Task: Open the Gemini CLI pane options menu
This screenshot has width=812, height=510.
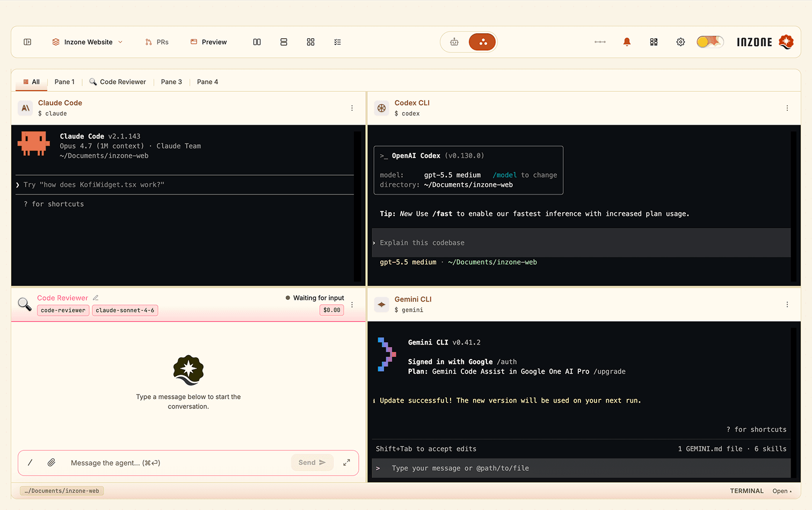Action: [787, 305]
